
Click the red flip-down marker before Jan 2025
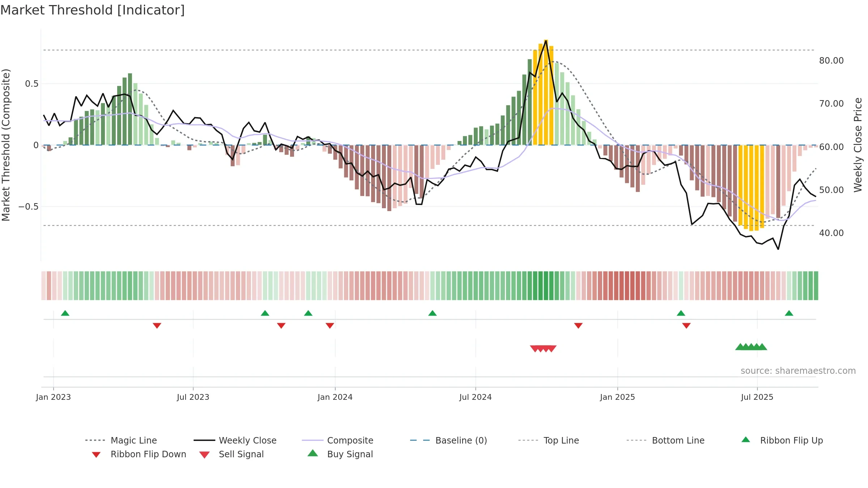(578, 326)
